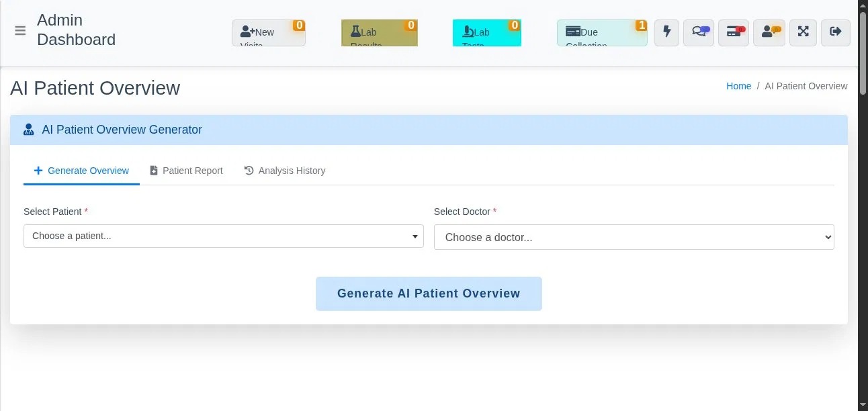Open the New Visits shortcut
The image size is (868, 411).
pos(269,33)
